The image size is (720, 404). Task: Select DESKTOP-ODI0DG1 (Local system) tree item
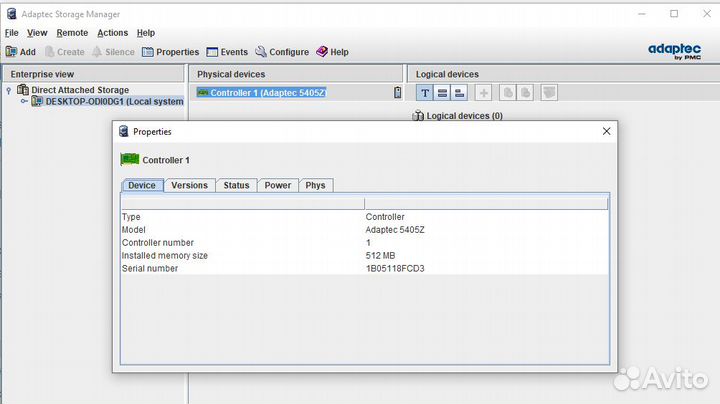114,101
